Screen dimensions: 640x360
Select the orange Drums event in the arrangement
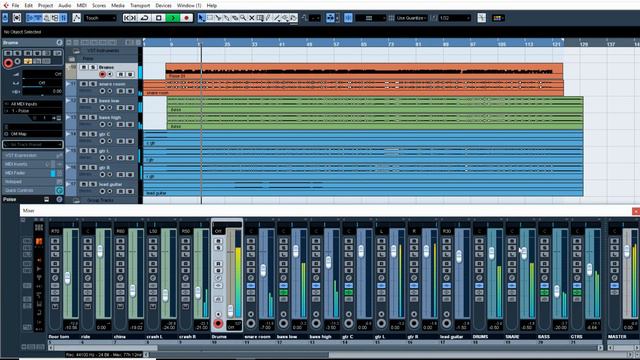[364, 71]
